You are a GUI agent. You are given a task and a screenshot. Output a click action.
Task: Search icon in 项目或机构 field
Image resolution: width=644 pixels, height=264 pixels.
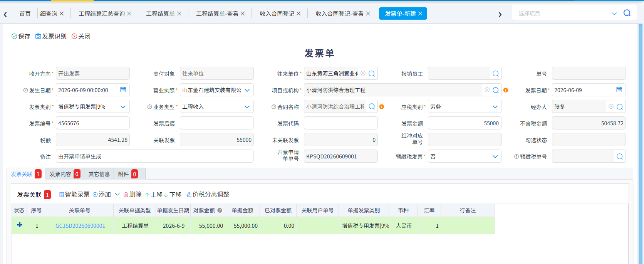tap(496, 90)
